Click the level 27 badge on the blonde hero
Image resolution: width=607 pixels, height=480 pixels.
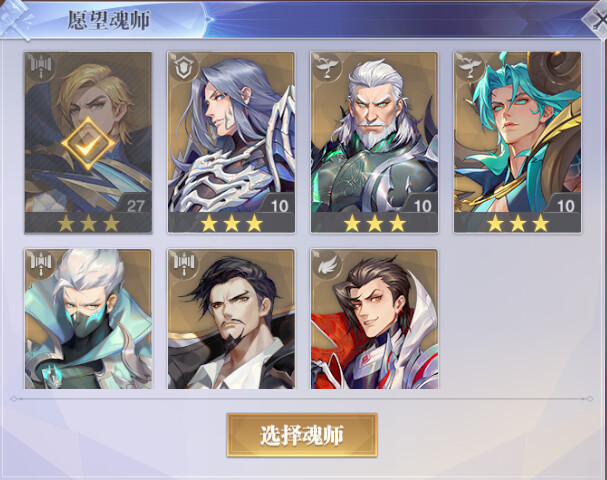pos(135,206)
